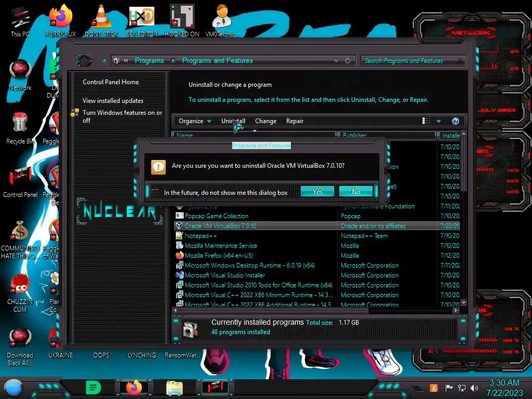Click vertical scrollbar up arrow

click(x=463, y=134)
